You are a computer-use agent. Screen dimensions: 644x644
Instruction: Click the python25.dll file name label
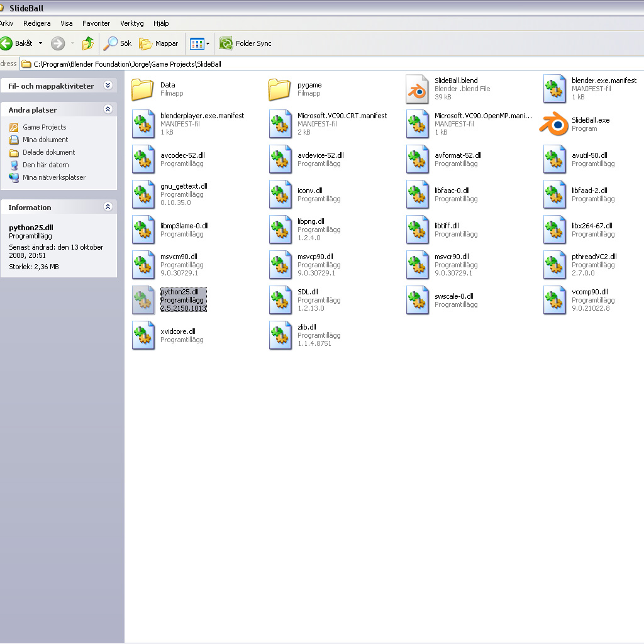pyautogui.click(x=179, y=292)
